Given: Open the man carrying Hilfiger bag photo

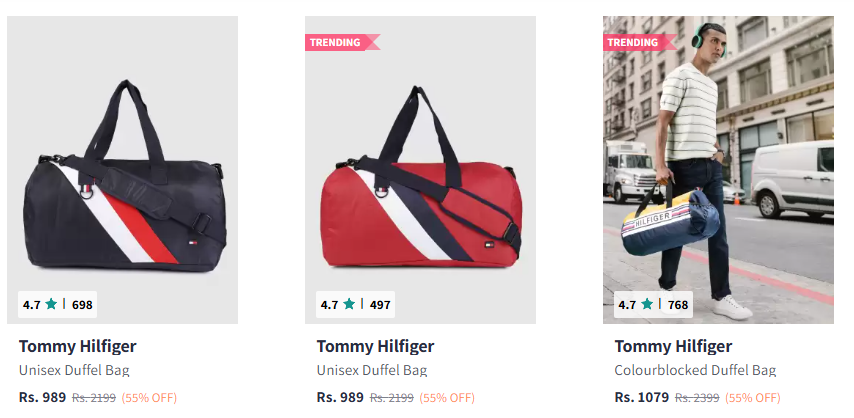Looking at the screenshot, I should click(x=718, y=169).
